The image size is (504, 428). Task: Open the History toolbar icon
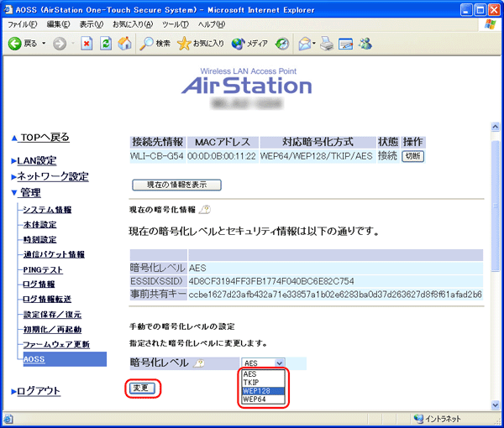(x=282, y=44)
